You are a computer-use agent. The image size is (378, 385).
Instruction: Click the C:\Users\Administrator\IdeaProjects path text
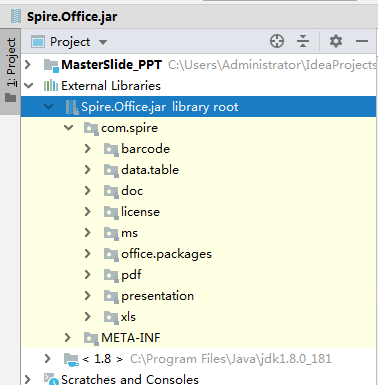pyautogui.click(x=272, y=65)
